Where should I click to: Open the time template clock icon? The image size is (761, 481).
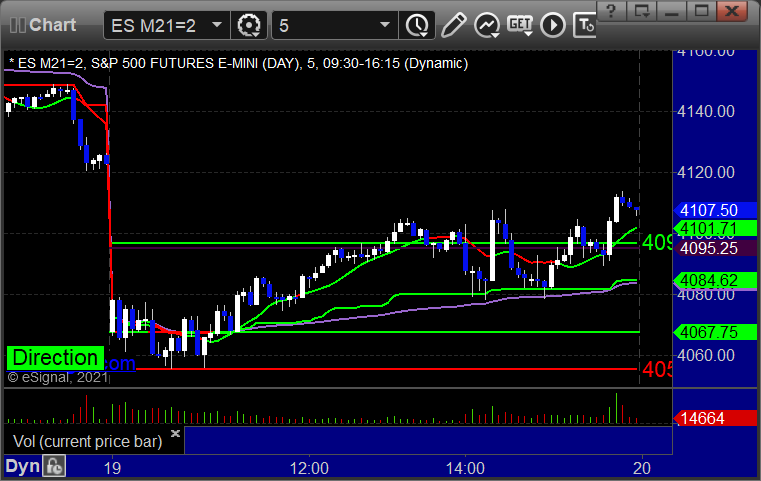pyautogui.click(x=417, y=25)
